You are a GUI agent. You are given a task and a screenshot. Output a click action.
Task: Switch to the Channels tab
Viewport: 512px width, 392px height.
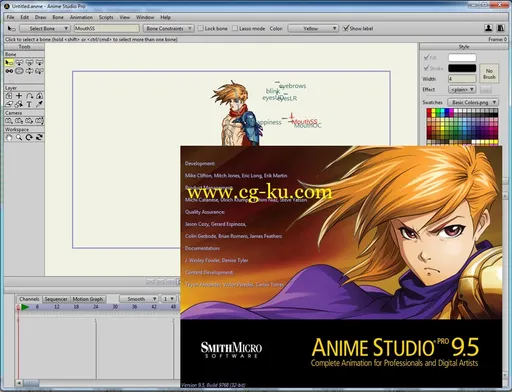[x=29, y=299]
